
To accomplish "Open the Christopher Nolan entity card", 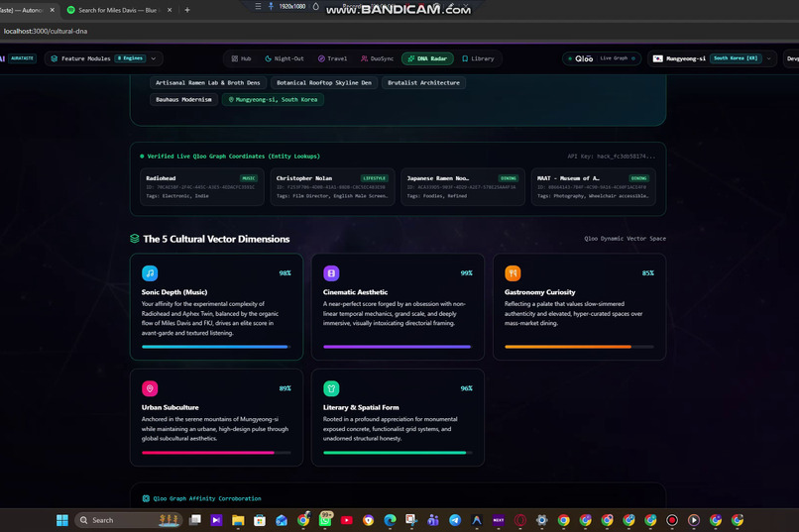I will [x=332, y=187].
